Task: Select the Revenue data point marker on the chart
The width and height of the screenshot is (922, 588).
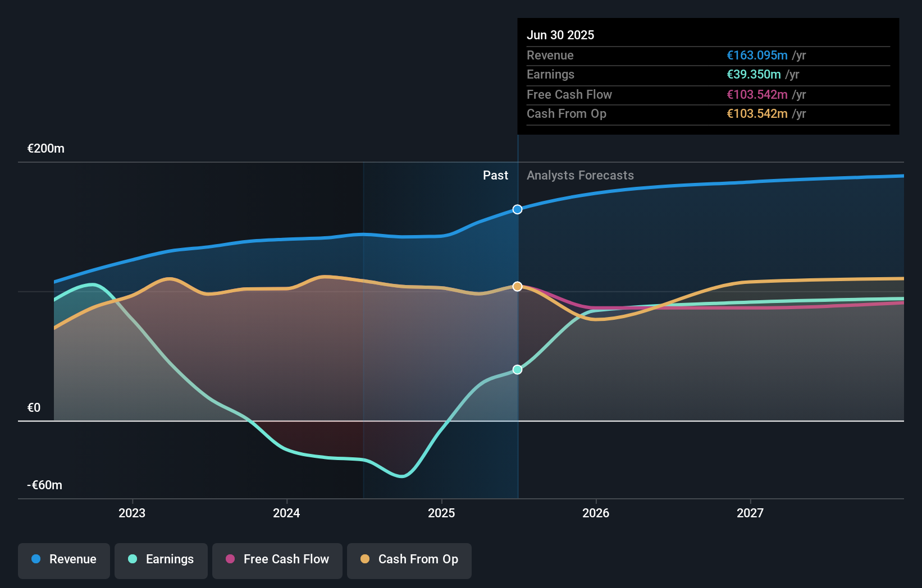Action: 517,209
